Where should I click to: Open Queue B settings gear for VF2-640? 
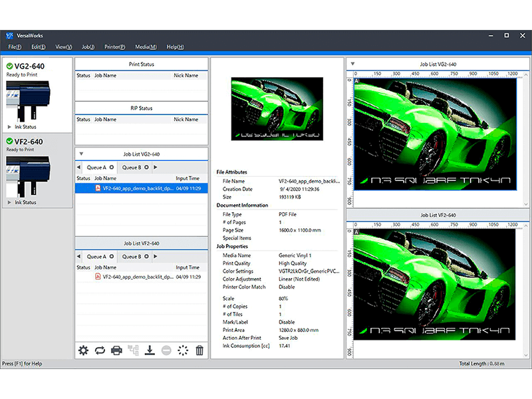[x=146, y=257]
